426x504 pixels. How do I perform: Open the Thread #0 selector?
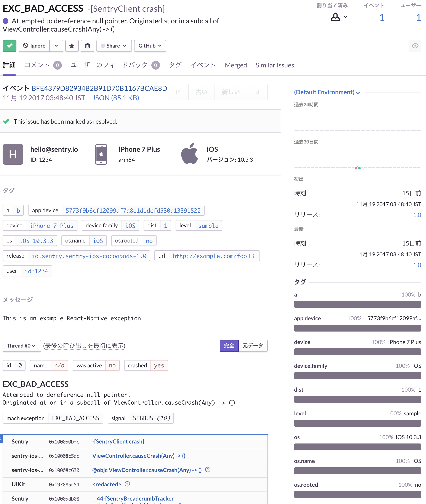coord(21,346)
